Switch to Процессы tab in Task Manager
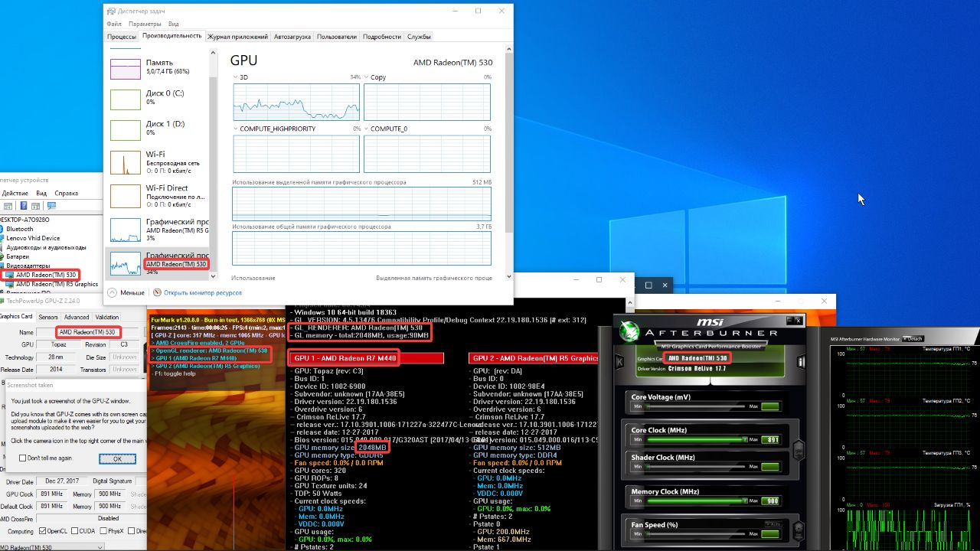980x551 pixels. (122, 36)
